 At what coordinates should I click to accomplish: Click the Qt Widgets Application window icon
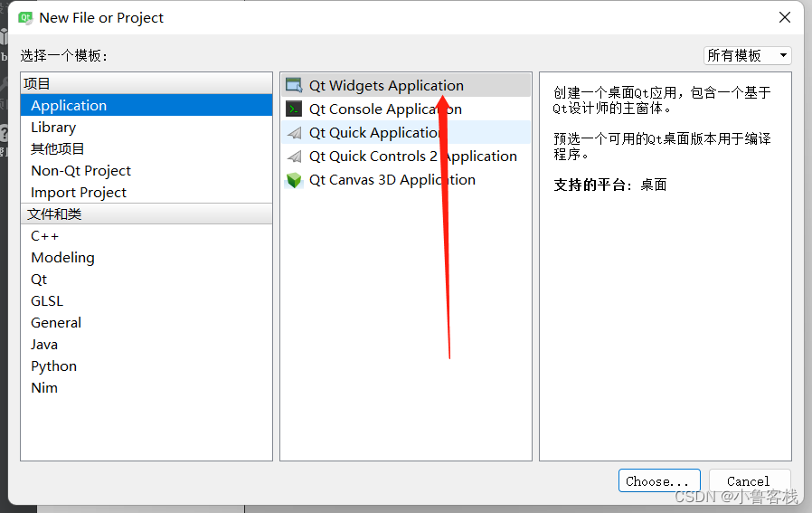[294, 85]
